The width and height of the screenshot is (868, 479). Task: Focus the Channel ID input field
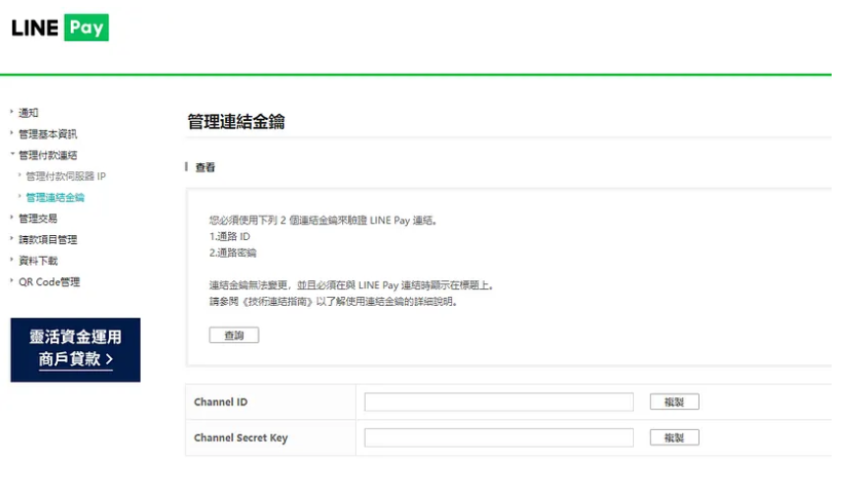[498, 402]
